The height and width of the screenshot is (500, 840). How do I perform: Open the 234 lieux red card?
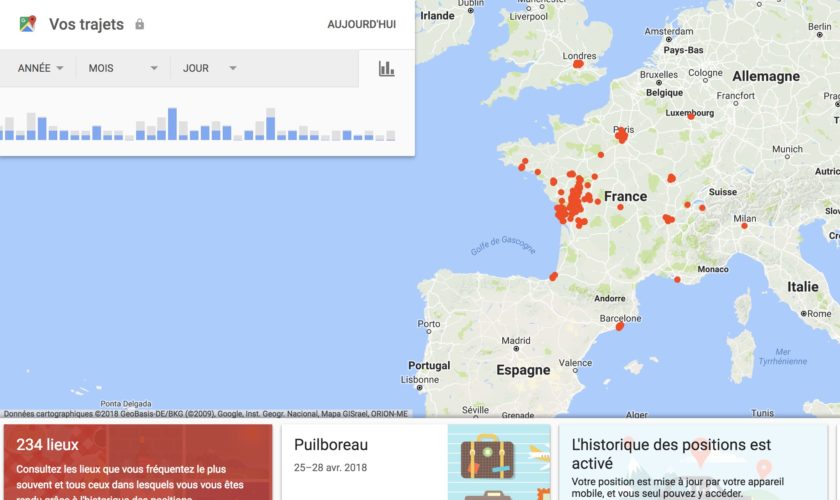138,462
